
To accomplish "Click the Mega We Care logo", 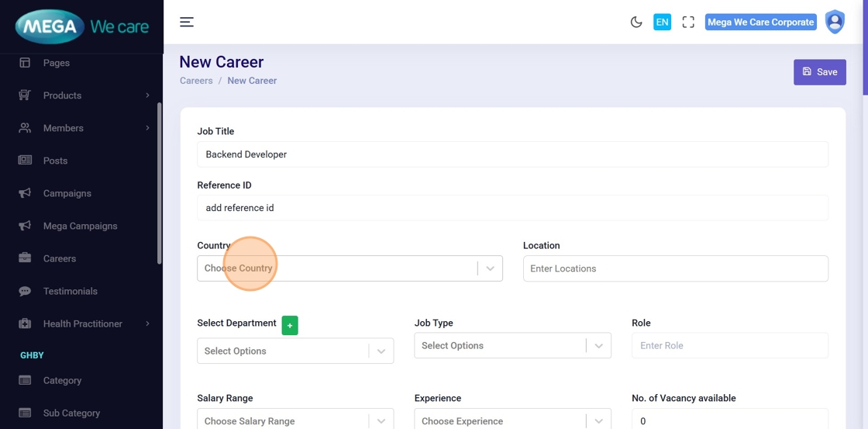I will (x=81, y=26).
